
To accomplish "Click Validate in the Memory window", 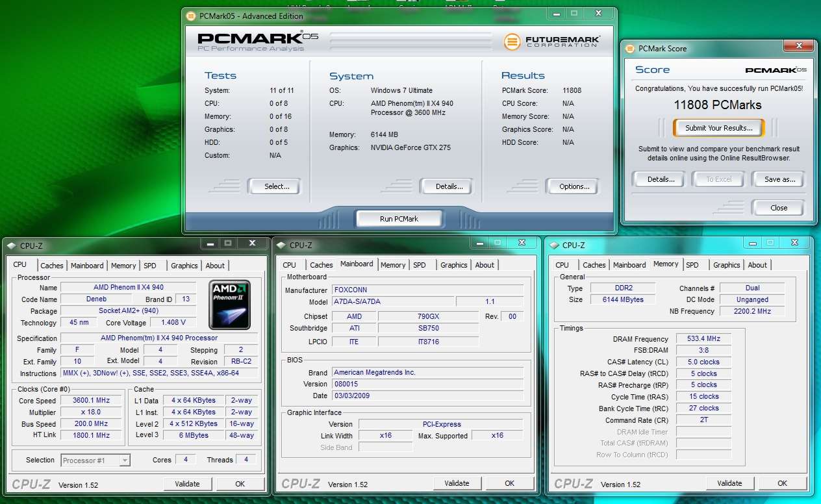I will tap(729, 483).
